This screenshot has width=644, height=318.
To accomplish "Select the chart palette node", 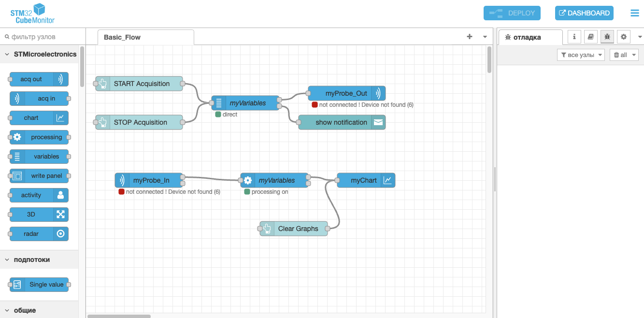I will point(39,118).
